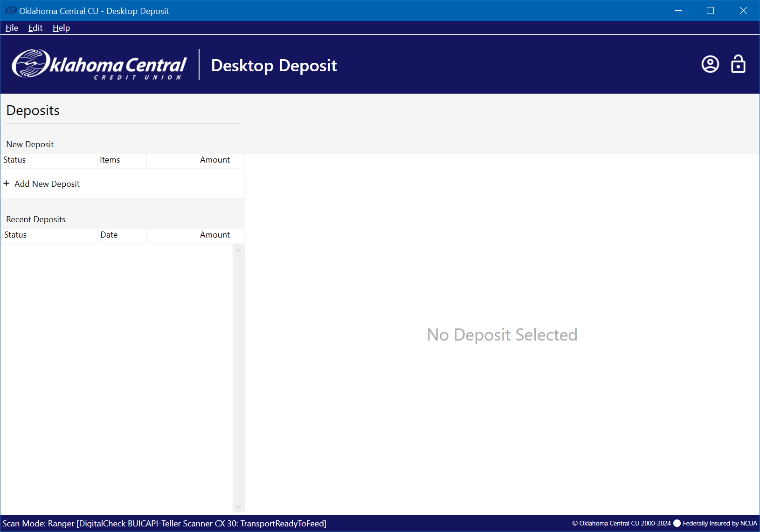Sort New Deposit list by Items column
This screenshot has width=760, height=532.
tap(122, 160)
